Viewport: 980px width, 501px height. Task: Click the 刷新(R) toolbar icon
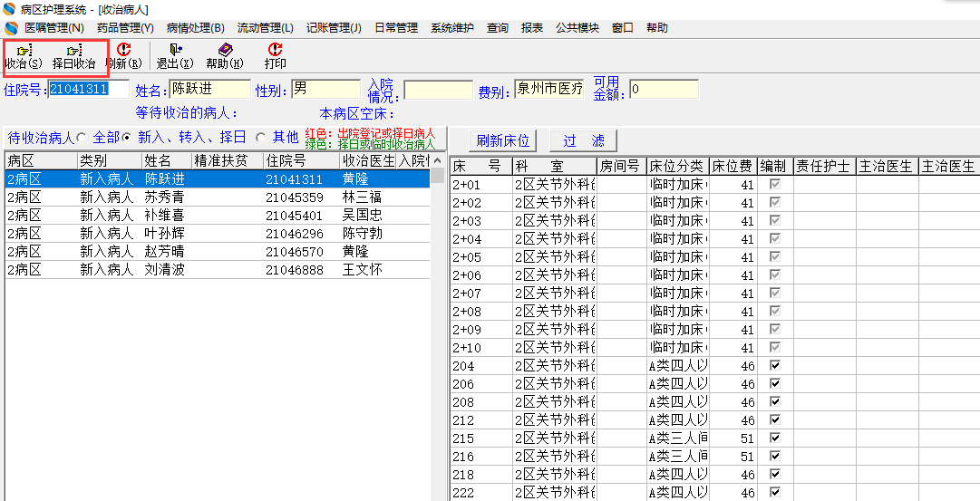tap(124, 56)
